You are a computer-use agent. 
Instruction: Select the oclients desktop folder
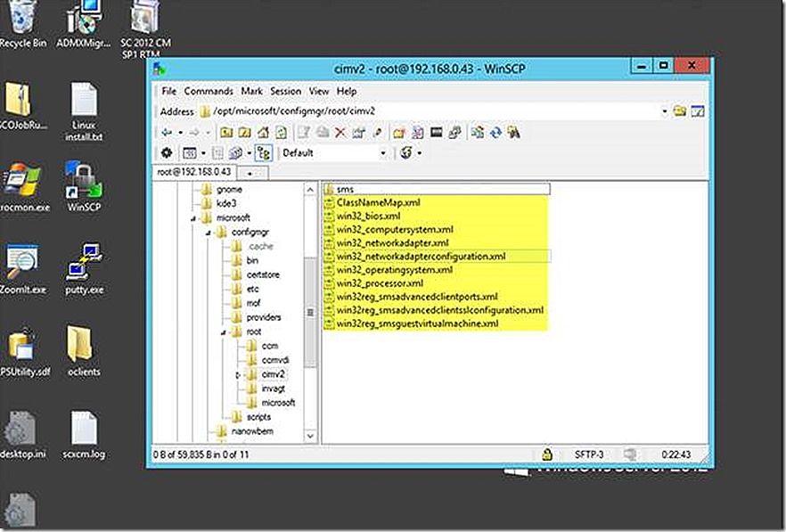[x=84, y=351]
